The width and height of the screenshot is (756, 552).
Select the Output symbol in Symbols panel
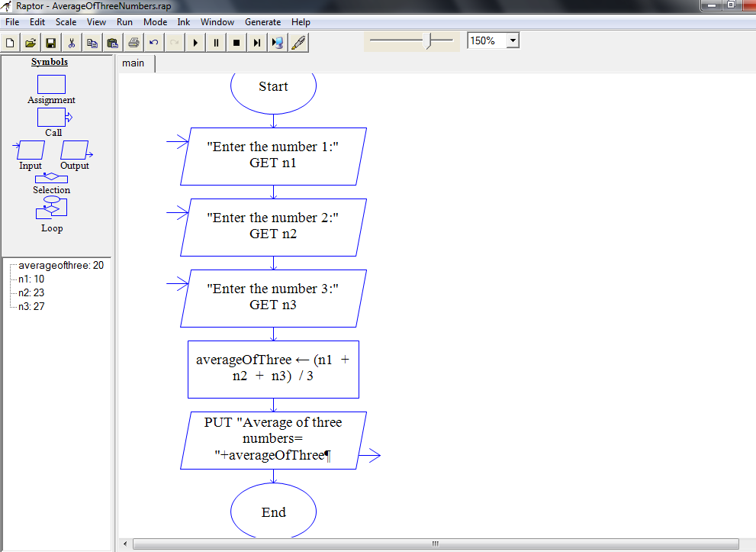[75, 150]
